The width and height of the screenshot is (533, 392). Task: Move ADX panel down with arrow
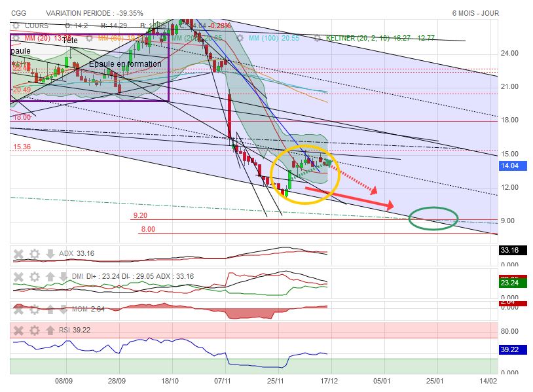point(50,254)
